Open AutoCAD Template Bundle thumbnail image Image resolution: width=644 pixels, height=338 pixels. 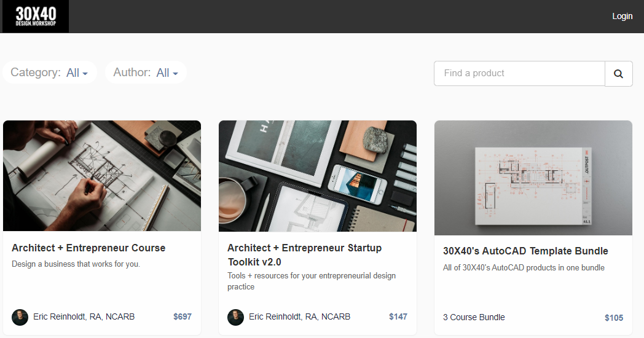[x=533, y=178]
